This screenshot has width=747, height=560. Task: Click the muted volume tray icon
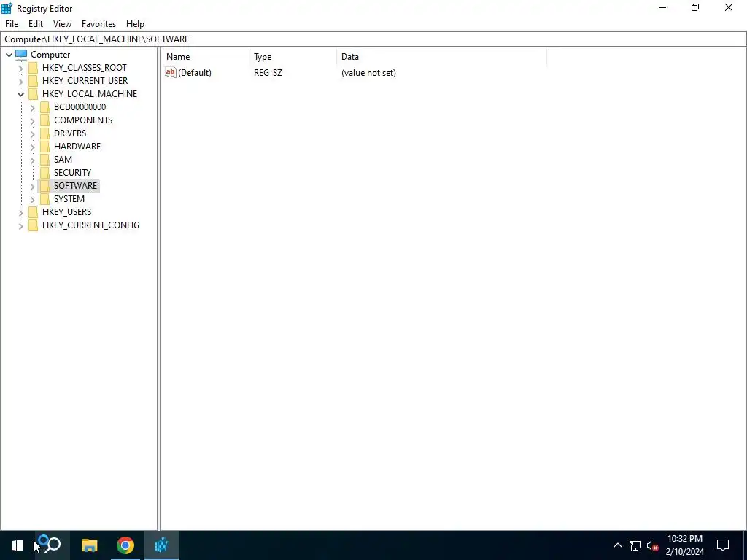652,545
